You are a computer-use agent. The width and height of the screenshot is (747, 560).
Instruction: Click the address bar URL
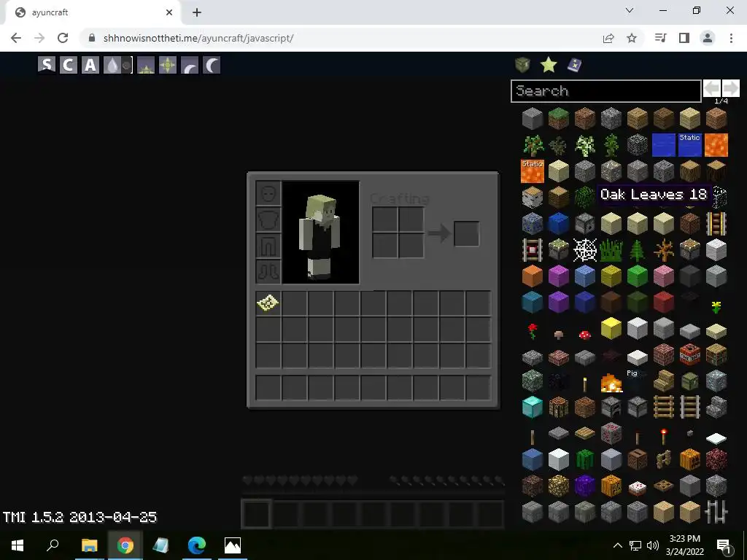pyautogui.click(x=198, y=38)
